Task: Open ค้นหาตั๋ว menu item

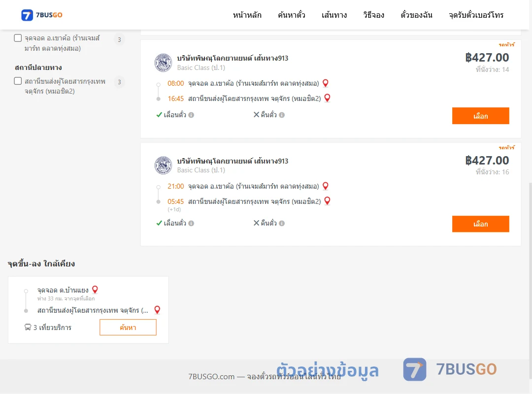Action: (x=292, y=15)
